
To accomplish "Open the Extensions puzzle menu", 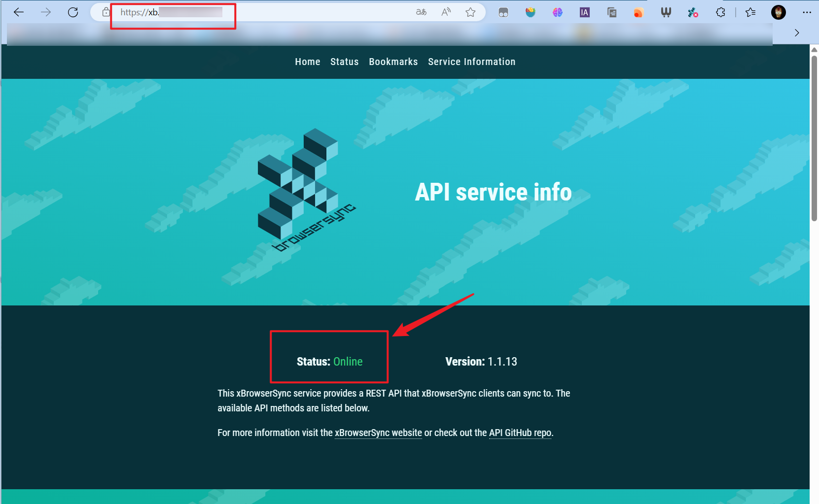I will 720,13.
